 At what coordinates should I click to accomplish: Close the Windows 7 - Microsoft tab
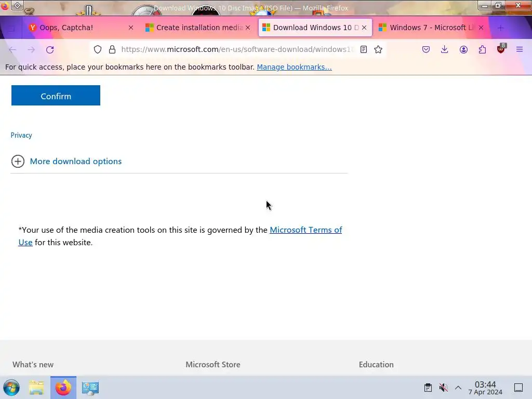click(481, 28)
